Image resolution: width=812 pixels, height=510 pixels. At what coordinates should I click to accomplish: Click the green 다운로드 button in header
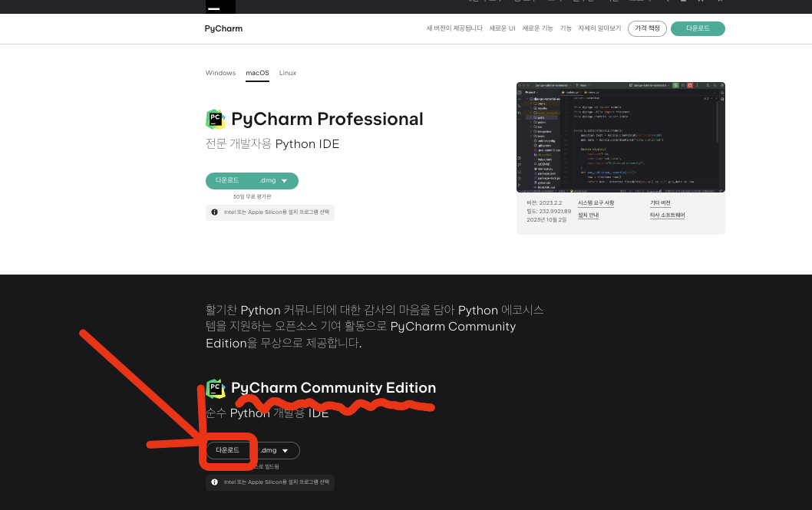click(x=698, y=28)
